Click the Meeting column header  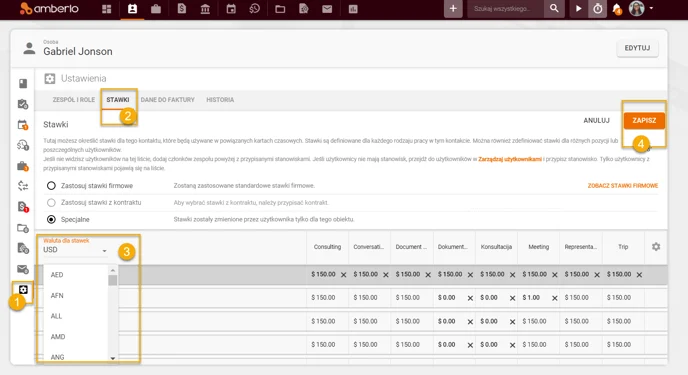pyautogui.click(x=538, y=246)
